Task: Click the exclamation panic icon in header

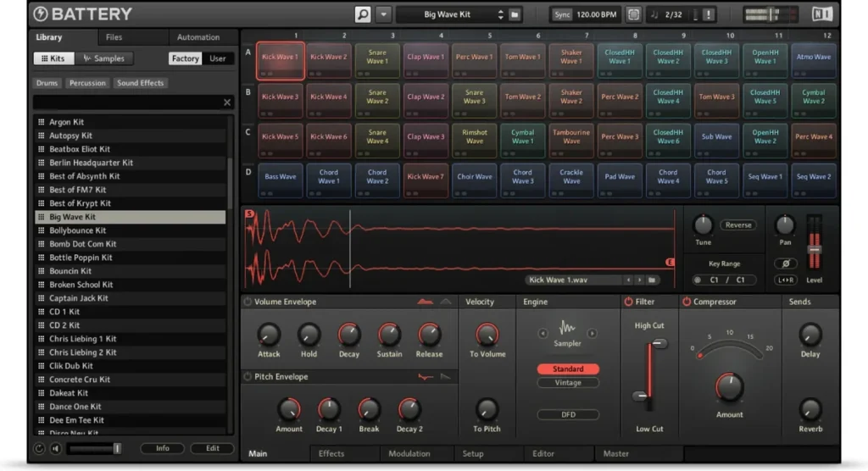Action: click(708, 15)
